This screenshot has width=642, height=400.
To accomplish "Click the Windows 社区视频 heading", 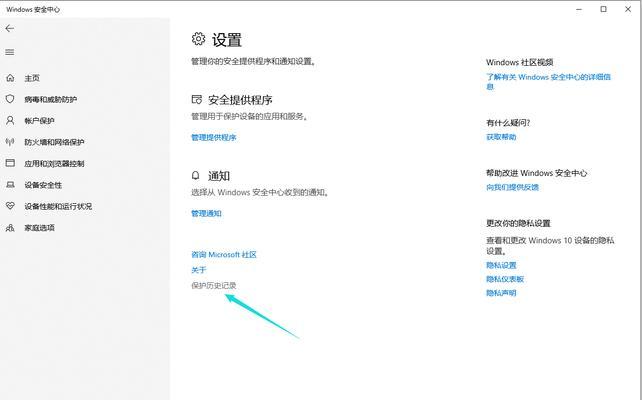I will pyautogui.click(x=520, y=62).
